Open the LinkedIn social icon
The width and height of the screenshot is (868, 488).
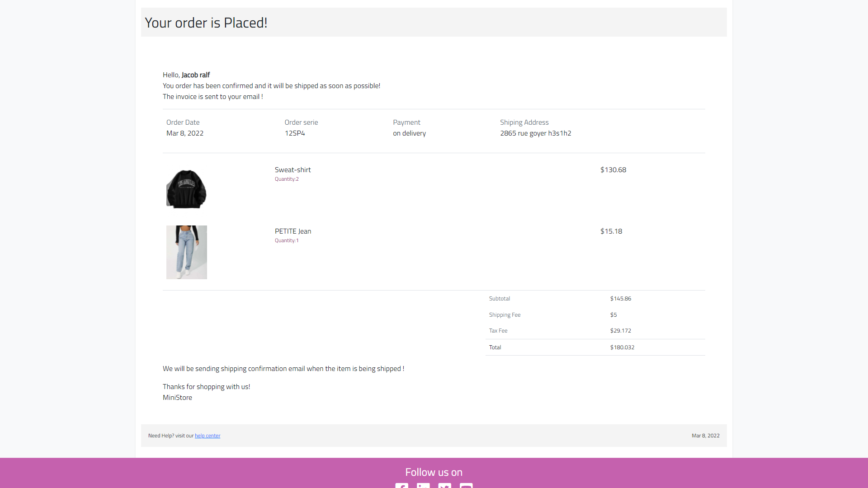[423, 486]
